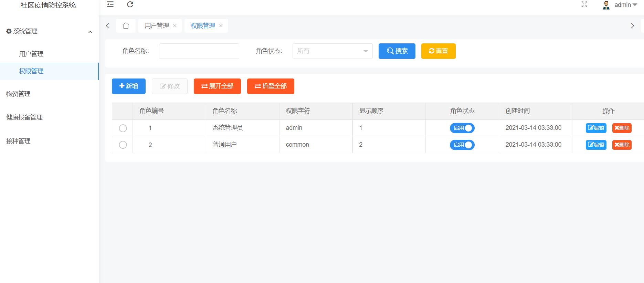The image size is (644, 283).
Task: Click the 新增 button
Action: (x=129, y=86)
